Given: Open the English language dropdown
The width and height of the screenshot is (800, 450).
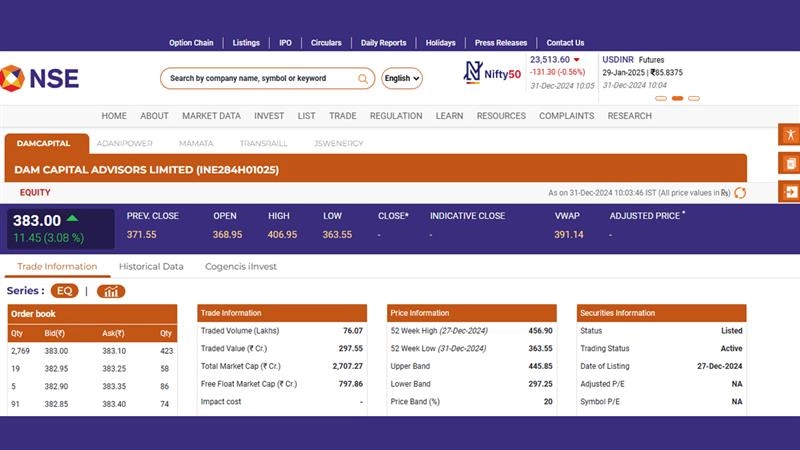Looking at the screenshot, I should click(402, 78).
